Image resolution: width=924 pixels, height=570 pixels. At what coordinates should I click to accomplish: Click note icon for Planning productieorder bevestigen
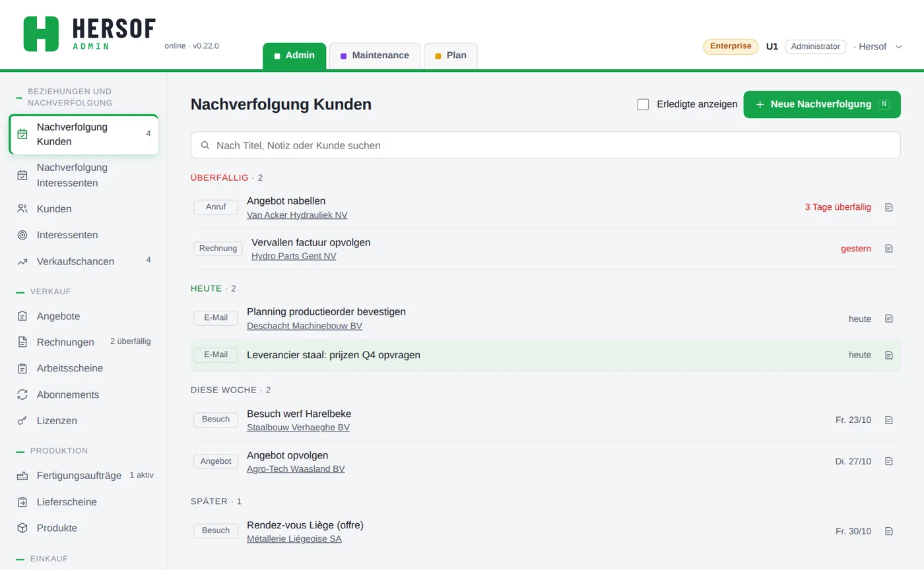point(889,319)
